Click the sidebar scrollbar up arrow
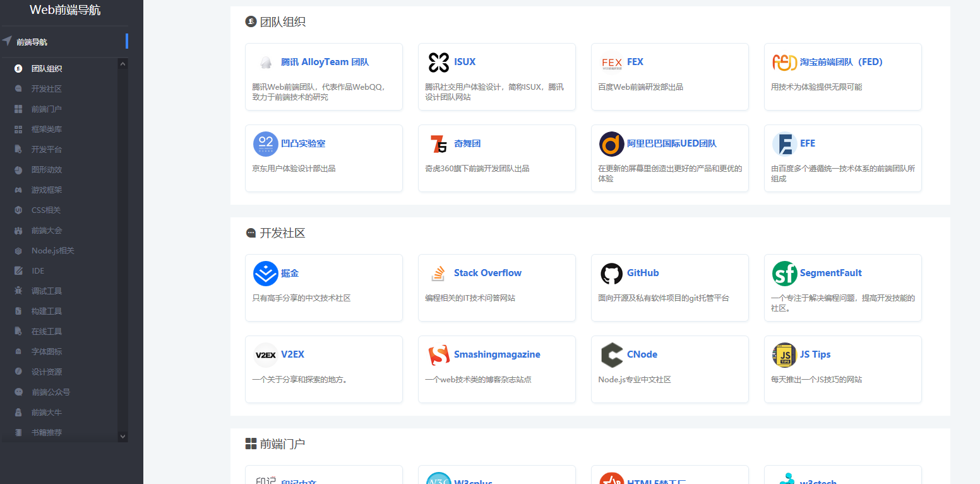 point(122,63)
